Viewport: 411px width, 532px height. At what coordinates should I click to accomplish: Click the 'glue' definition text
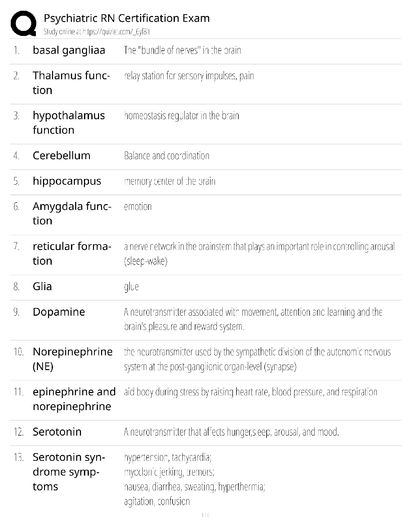pyautogui.click(x=131, y=287)
